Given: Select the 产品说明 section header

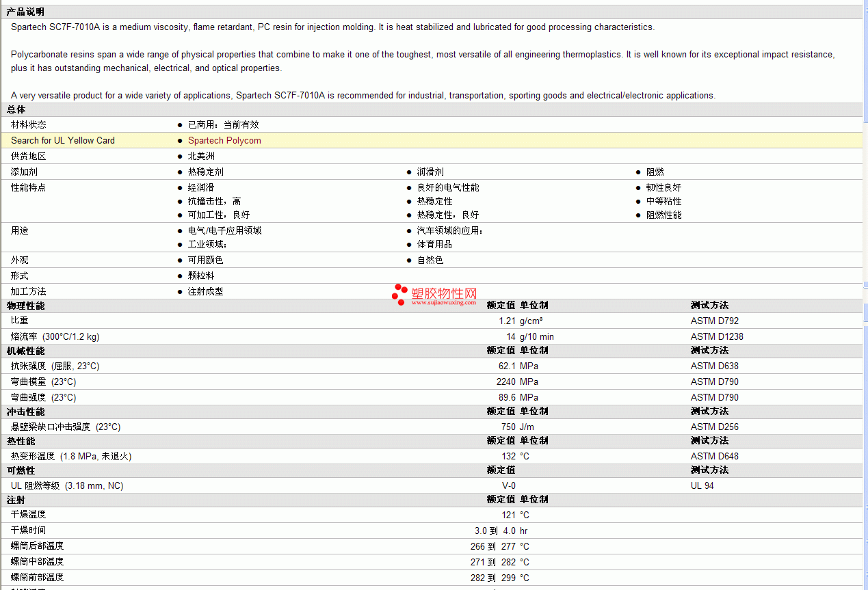Looking at the screenshot, I should (25, 12).
